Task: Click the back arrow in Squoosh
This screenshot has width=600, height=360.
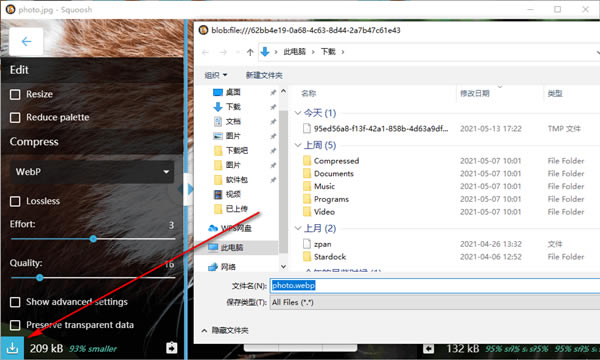Action: coord(26,41)
